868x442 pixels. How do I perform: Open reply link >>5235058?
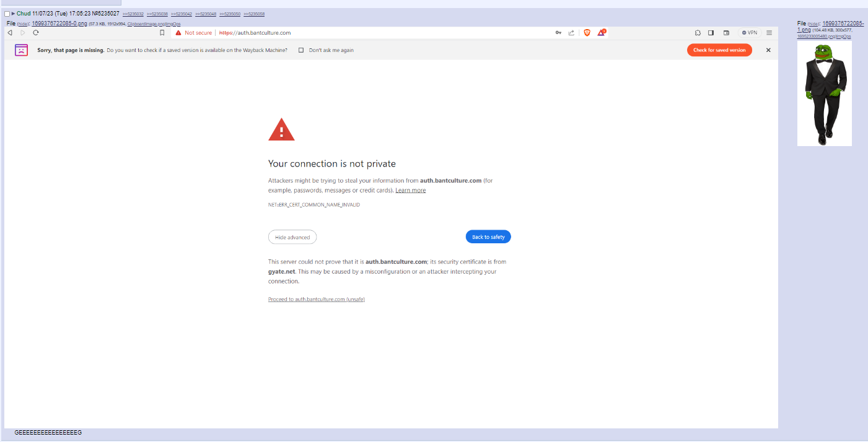point(254,14)
